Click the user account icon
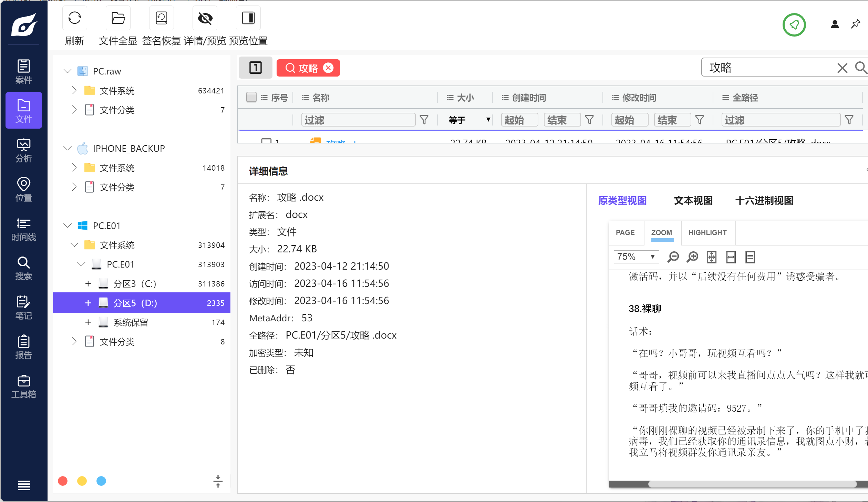Screen dimensions: 868x502 (x=835, y=24)
